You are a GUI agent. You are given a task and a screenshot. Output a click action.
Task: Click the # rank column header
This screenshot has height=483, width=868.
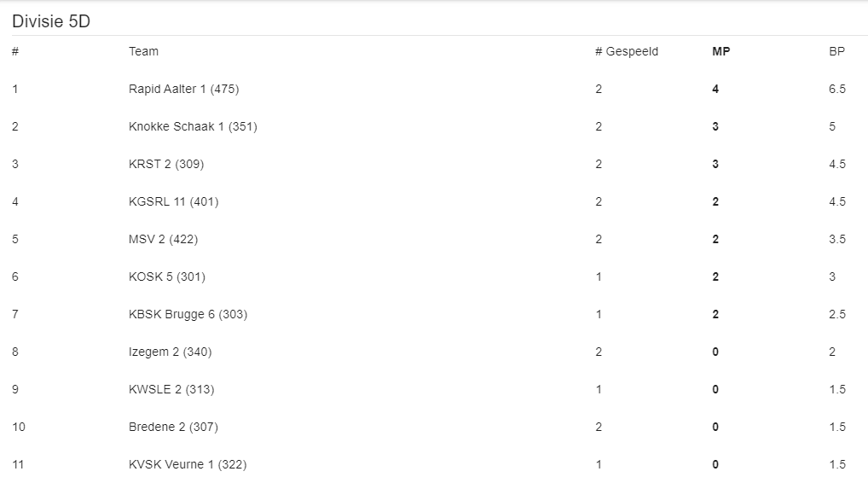coord(15,51)
